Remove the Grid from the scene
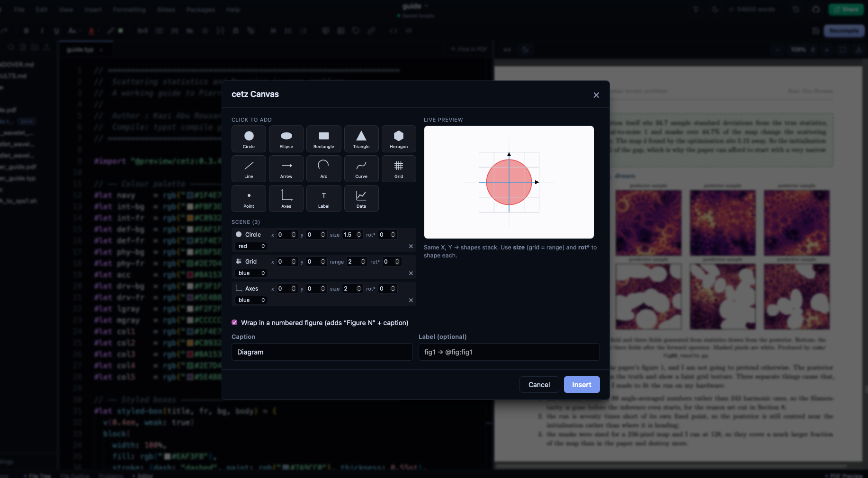Screen dimensions: 868x478 pos(411,273)
